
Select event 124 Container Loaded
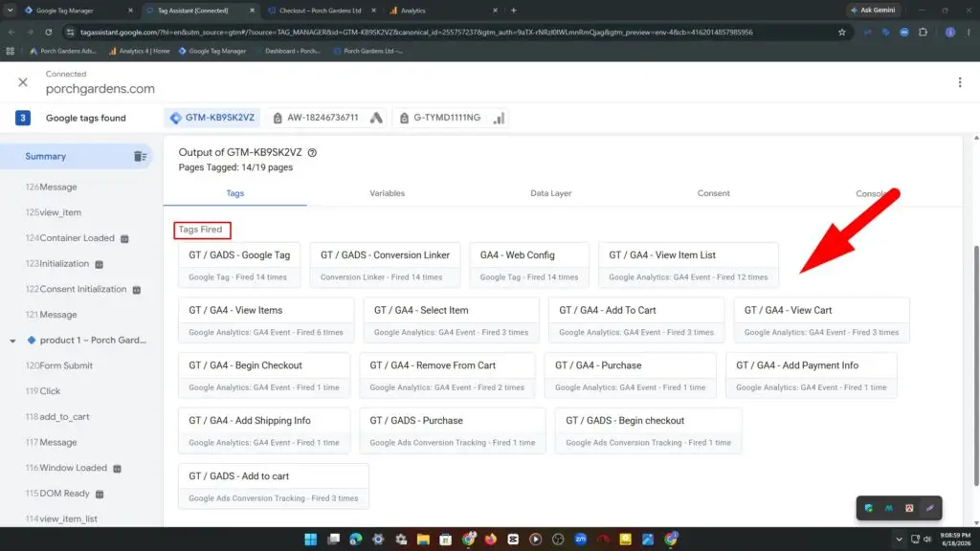70,238
